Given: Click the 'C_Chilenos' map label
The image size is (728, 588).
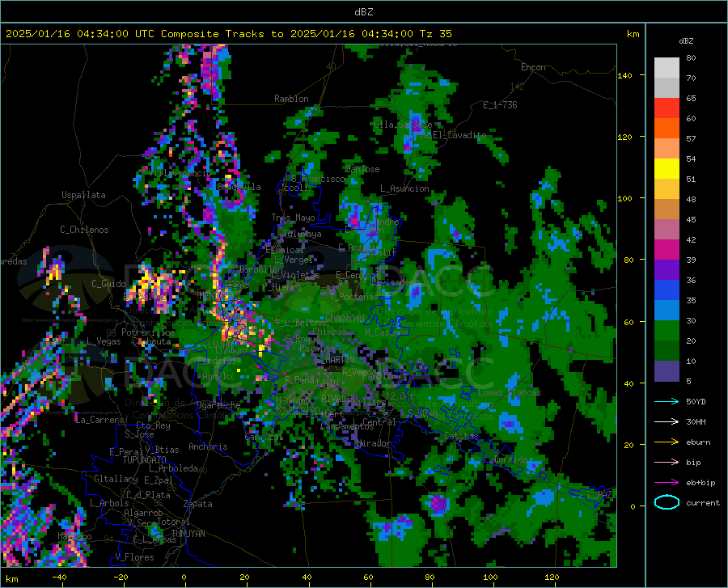Looking at the screenshot, I should [84, 230].
